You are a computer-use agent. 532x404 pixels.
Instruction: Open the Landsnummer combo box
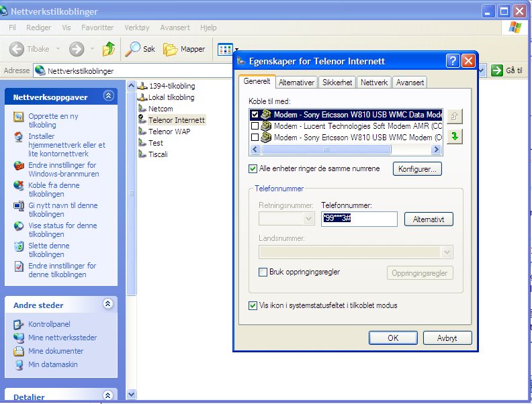click(x=355, y=252)
